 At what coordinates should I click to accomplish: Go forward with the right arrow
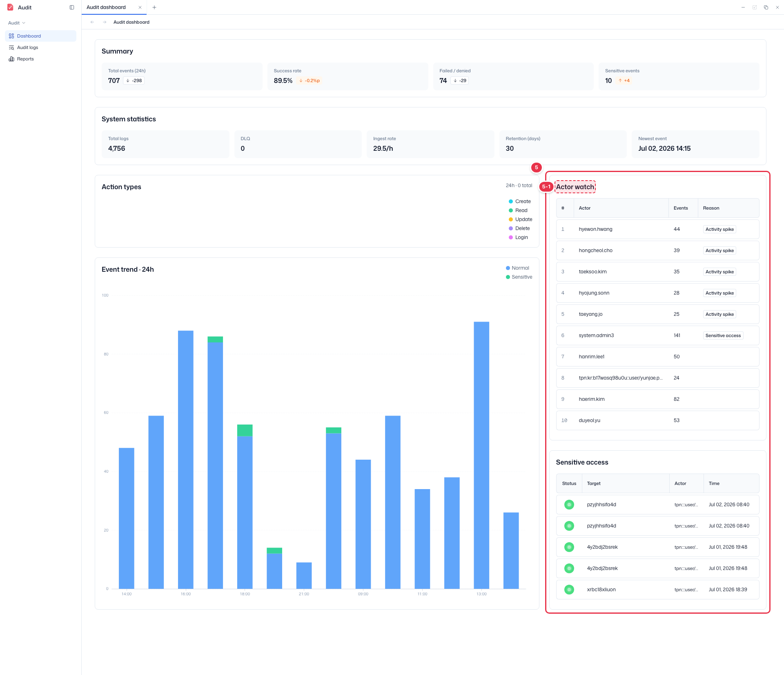105,22
